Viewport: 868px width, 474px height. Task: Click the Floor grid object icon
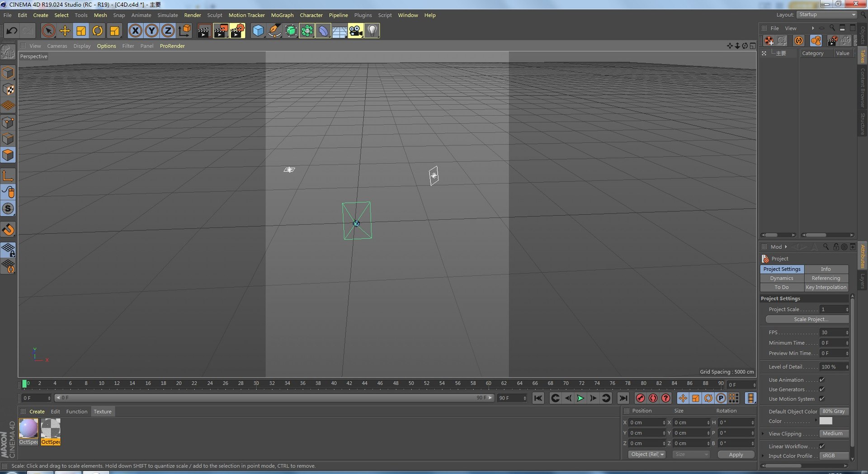coord(340,31)
